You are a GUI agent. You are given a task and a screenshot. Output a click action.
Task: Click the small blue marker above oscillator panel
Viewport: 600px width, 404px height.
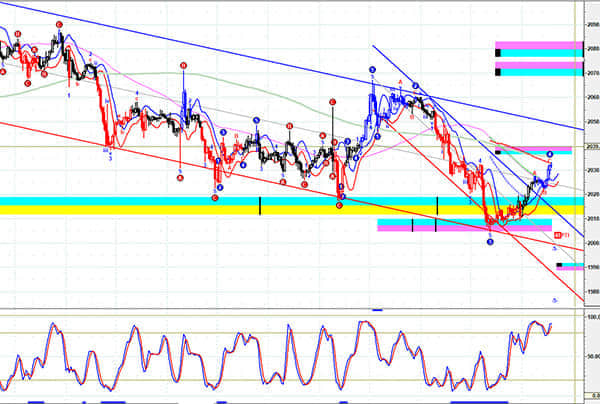pyautogui.click(x=377, y=310)
